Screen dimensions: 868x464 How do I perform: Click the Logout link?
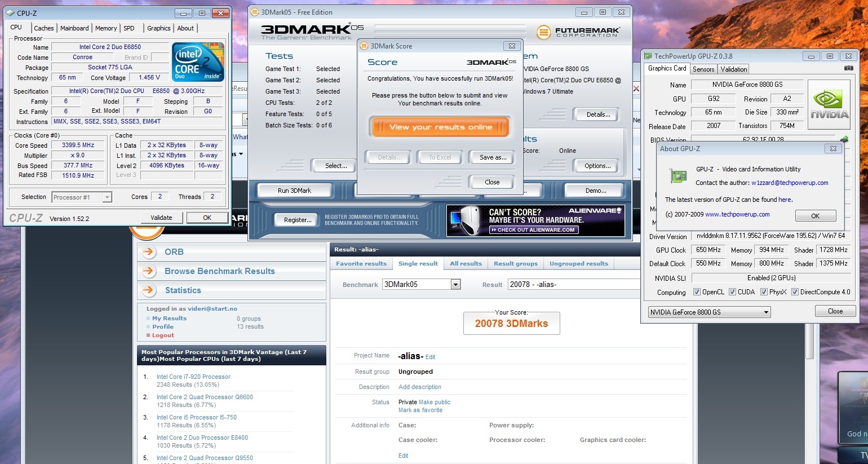click(x=163, y=335)
